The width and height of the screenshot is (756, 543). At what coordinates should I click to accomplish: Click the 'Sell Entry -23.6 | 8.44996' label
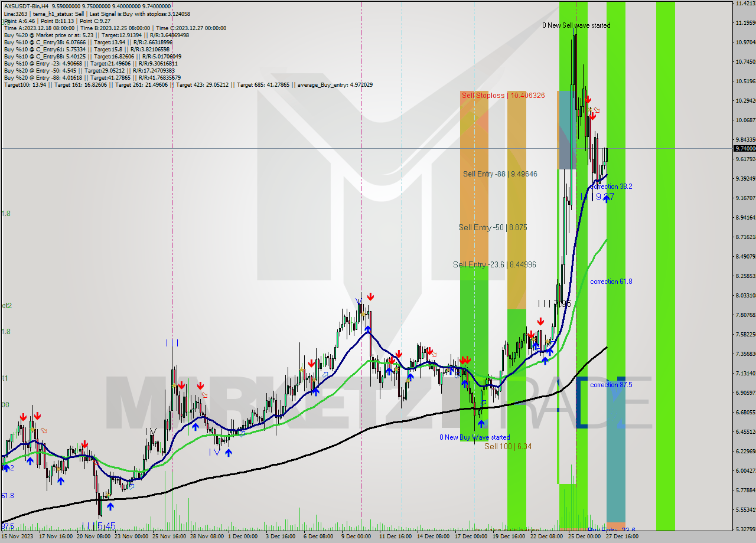pos(494,264)
